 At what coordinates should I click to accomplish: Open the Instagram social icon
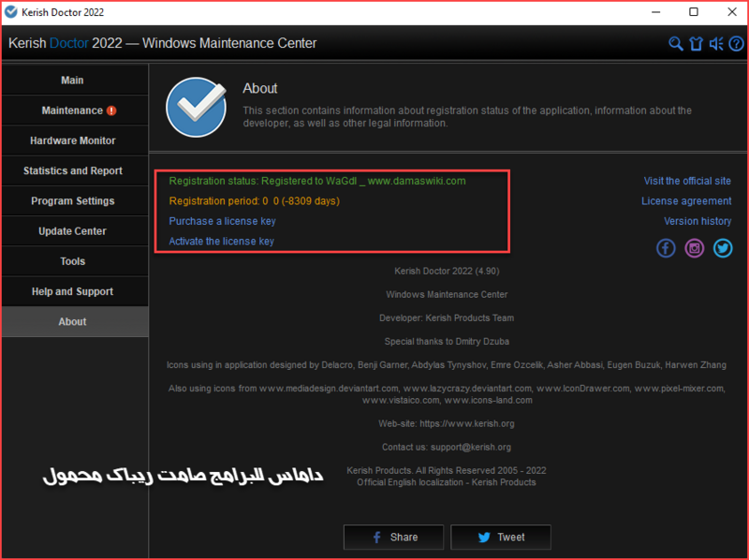click(695, 248)
